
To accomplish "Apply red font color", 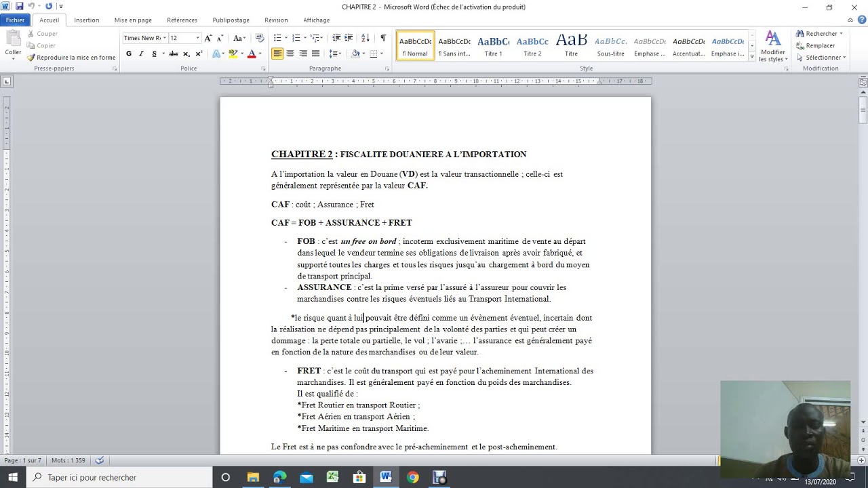I will pos(251,54).
